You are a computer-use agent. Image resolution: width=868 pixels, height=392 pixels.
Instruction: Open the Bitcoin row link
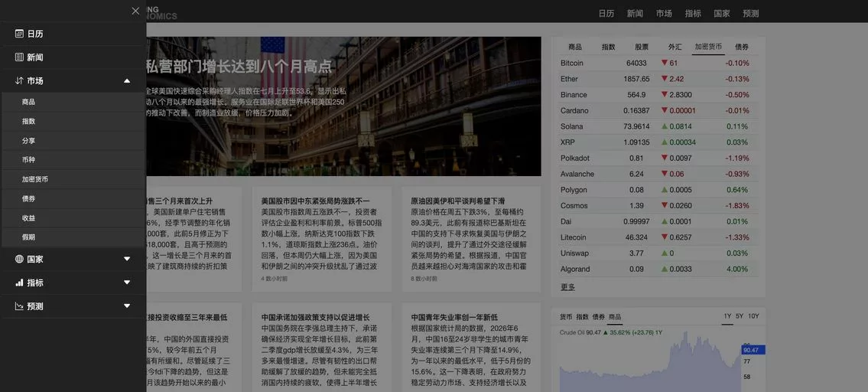click(x=572, y=64)
